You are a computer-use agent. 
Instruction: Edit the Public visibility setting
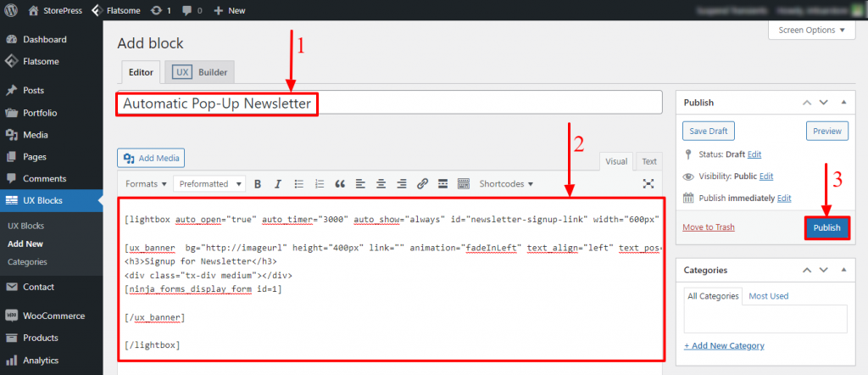pyautogui.click(x=766, y=176)
